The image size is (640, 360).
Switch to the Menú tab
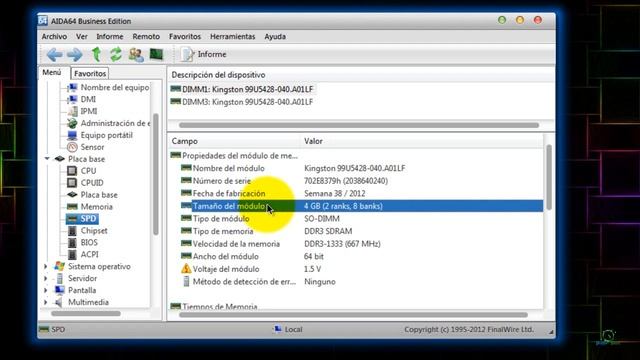(x=52, y=72)
